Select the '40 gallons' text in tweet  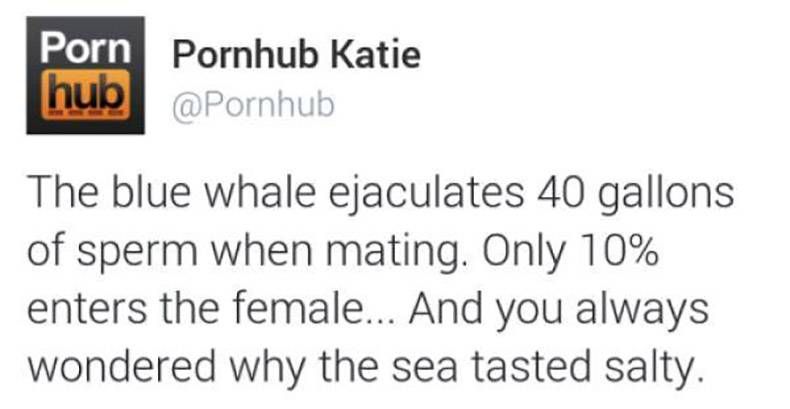(x=635, y=195)
